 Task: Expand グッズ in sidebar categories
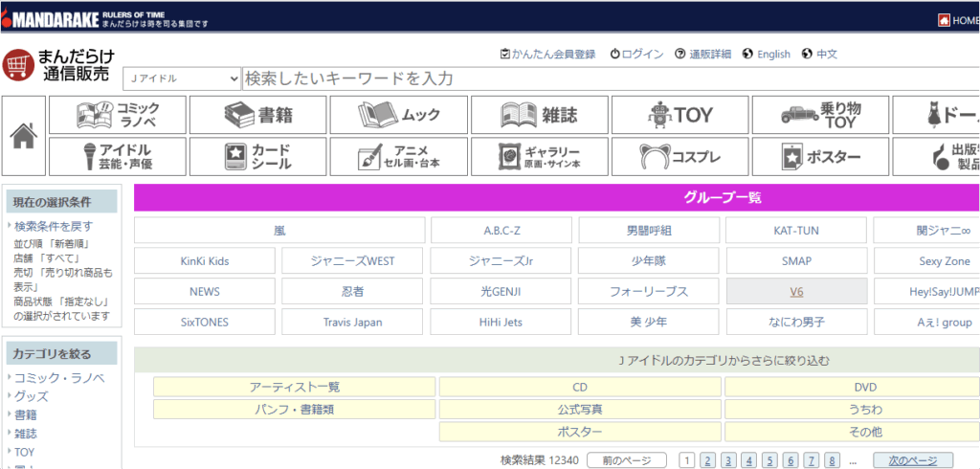[x=32, y=396]
